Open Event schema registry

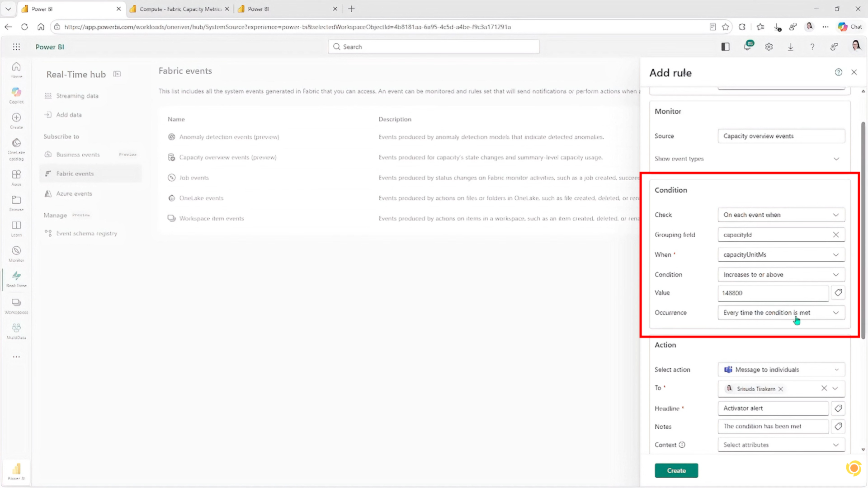[86, 234]
